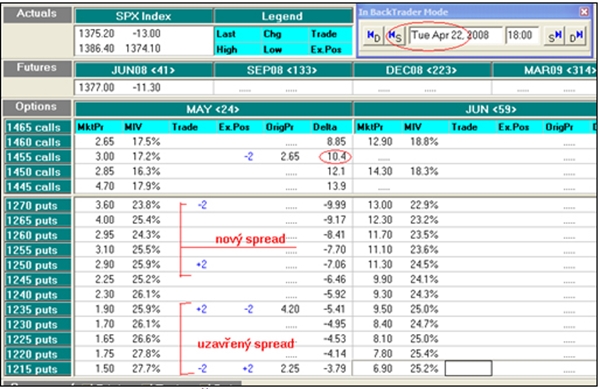Click the Options section label
This screenshot has height=389, width=600.
point(37,107)
